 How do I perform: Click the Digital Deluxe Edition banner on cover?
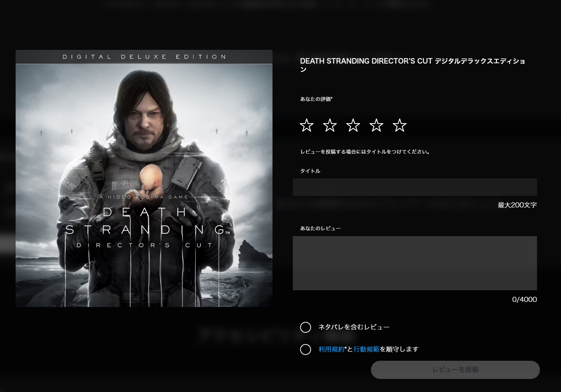(x=144, y=57)
